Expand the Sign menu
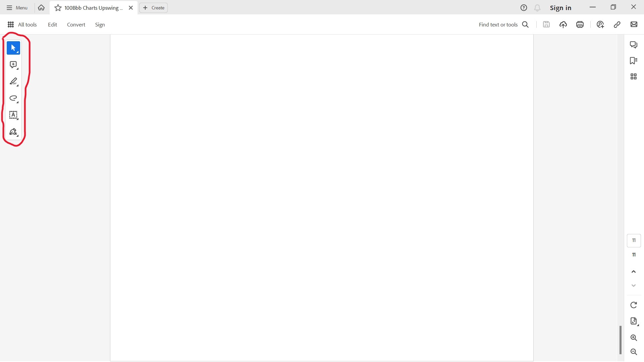 [x=100, y=24]
